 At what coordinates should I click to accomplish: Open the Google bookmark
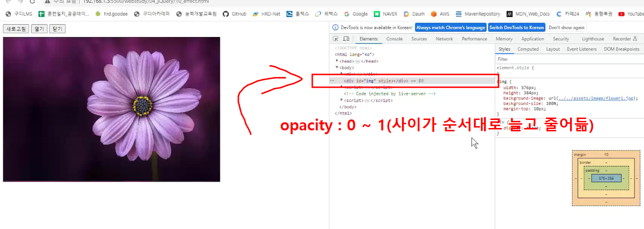point(356,14)
